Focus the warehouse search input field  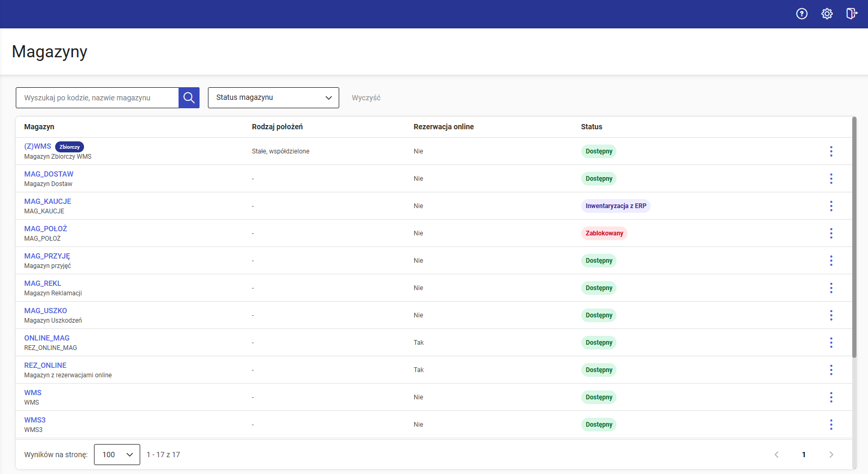(98, 98)
